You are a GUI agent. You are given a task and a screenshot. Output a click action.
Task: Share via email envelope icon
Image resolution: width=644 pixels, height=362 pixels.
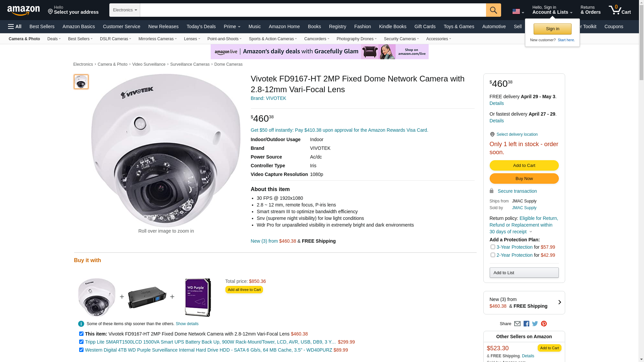coord(517,324)
